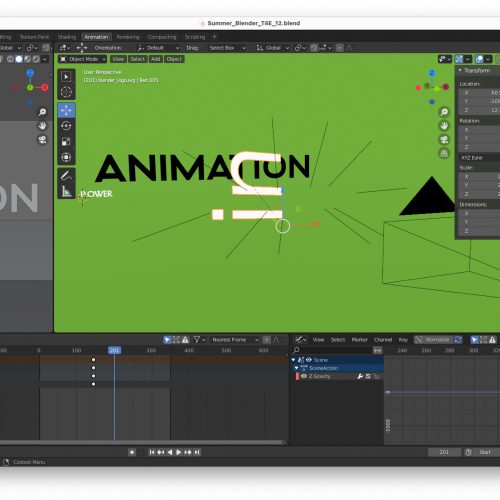Select the 3D Cursor tool

pyautogui.click(x=66, y=92)
